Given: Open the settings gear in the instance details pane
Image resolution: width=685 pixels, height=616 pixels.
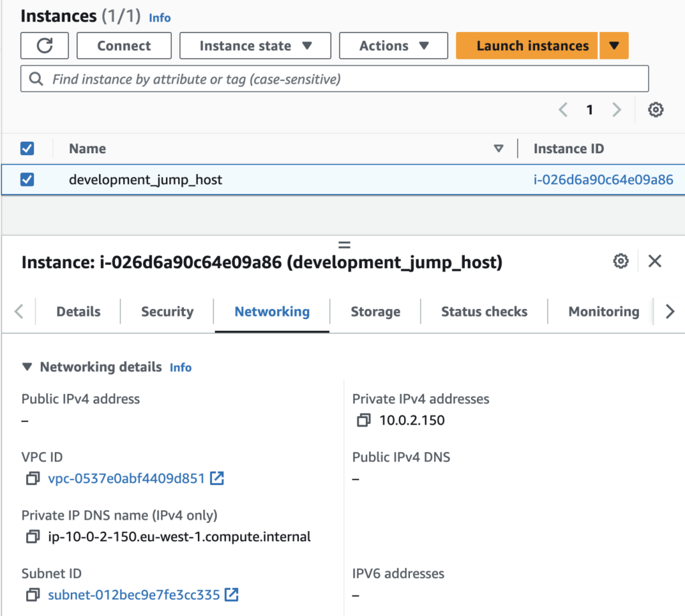Looking at the screenshot, I should click(621, 262).
